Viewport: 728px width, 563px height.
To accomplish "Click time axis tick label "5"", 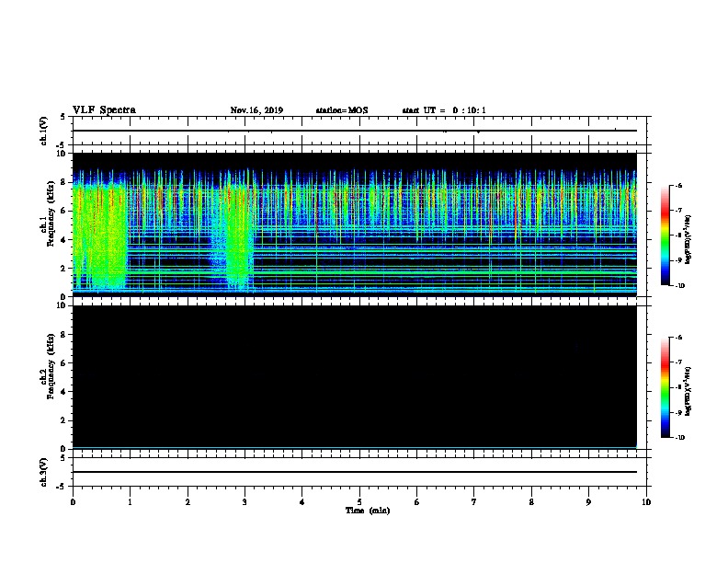I will 359,501.
